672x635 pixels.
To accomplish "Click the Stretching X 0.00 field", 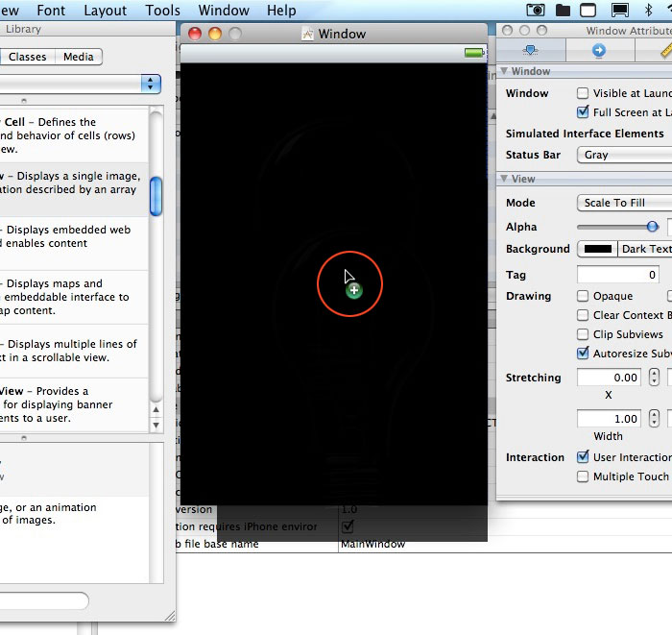I will (x=609, y=378).
